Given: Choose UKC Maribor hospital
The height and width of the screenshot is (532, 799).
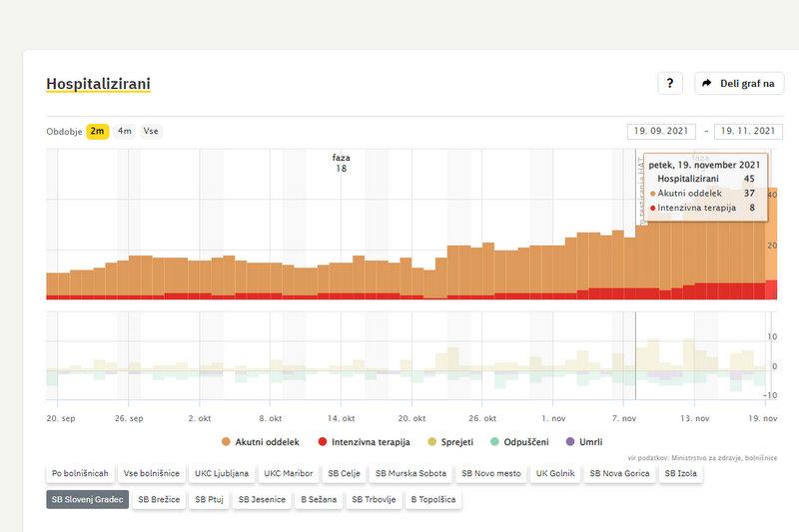Looking at the screenshot, I should 288,473.
